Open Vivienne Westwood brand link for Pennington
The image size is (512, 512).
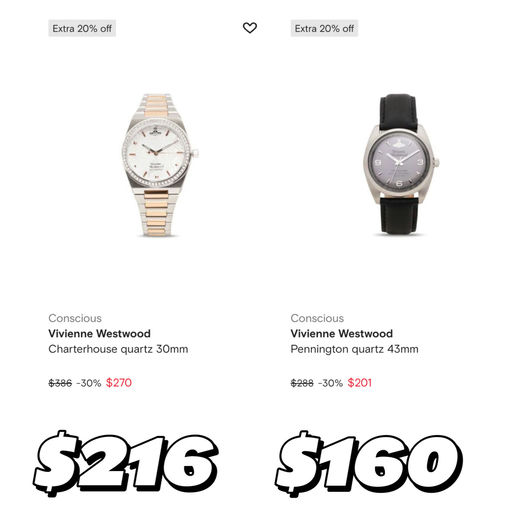(x=342, y=333)
